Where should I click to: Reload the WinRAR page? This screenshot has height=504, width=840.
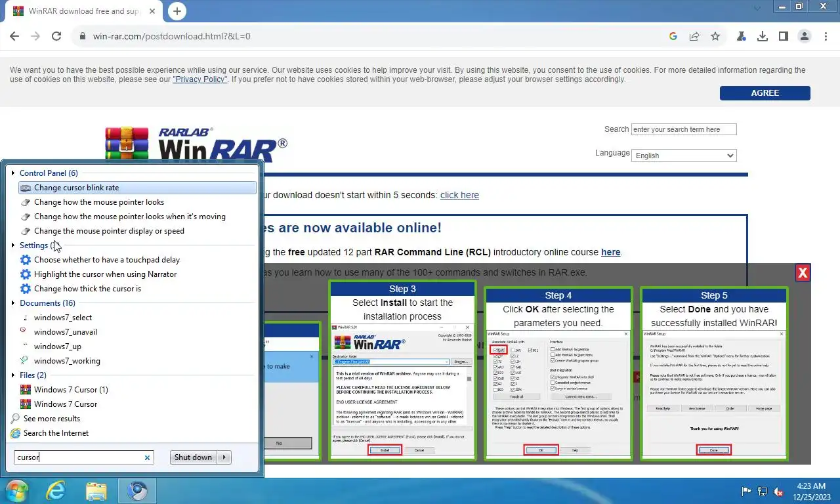(56, 36)
